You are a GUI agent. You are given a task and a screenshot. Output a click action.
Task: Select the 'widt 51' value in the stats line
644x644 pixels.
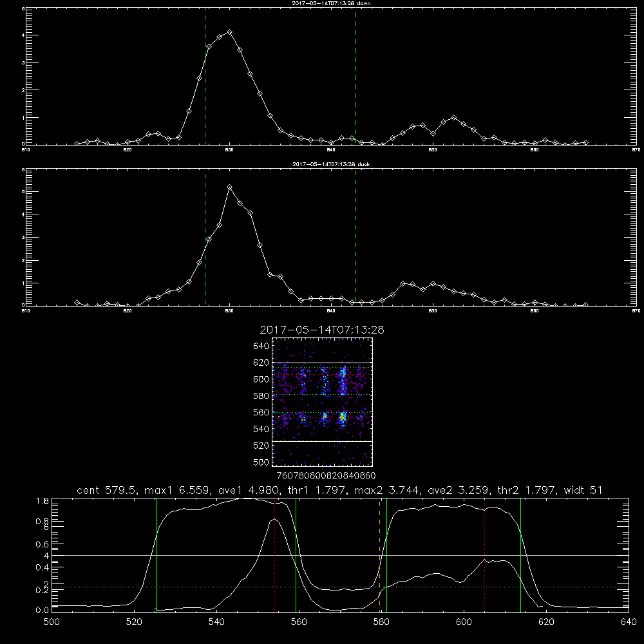(x=583, y=490)
